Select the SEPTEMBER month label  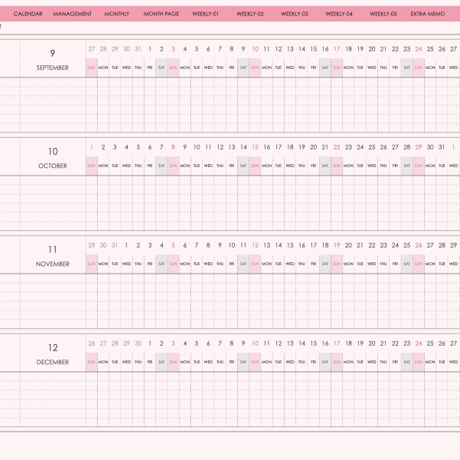click(53, 68)
